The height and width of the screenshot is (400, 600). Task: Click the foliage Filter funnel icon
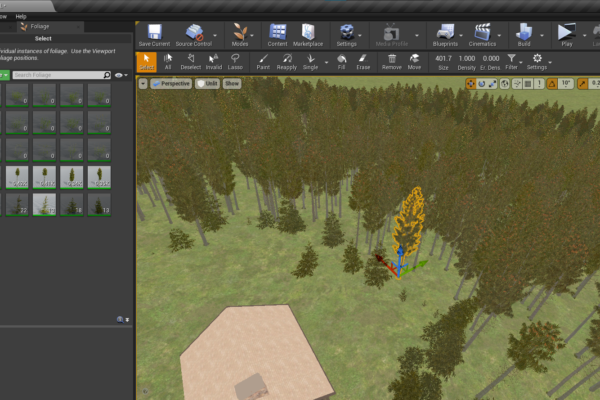click(511, 58)
